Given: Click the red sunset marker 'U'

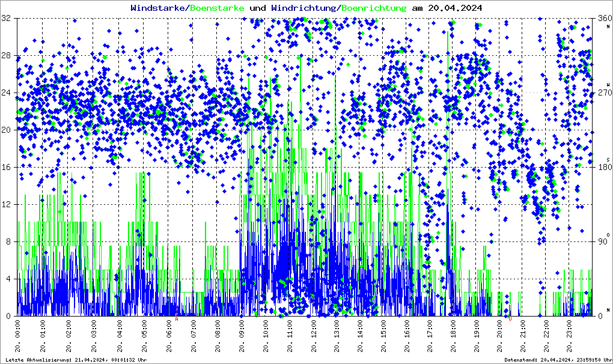Looking at the screenshot, I should tap(510, 319).
